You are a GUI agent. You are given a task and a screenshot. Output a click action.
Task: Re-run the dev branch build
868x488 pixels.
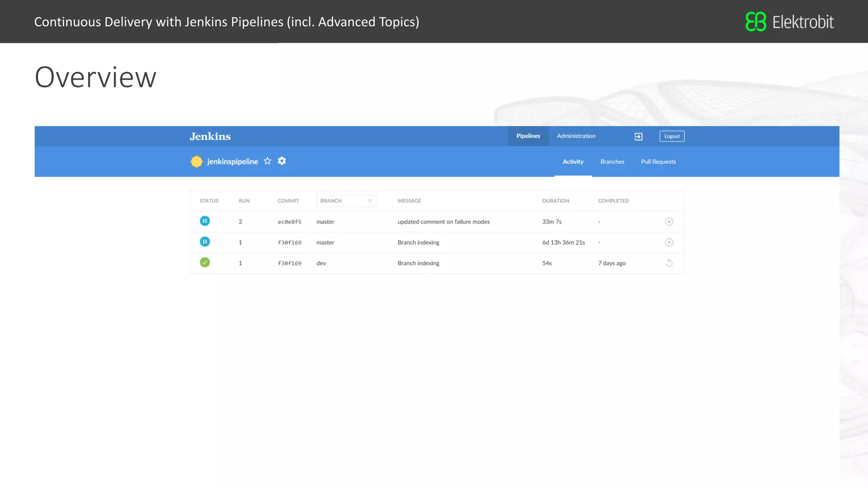tap(669, 263)
